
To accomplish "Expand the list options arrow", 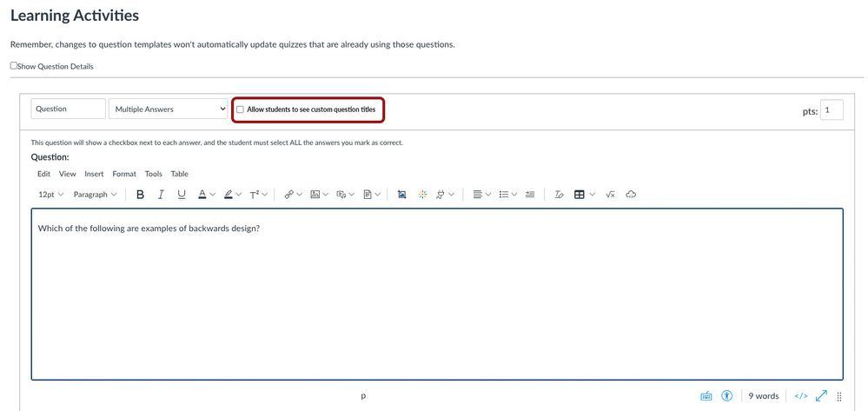I will 514,195.
